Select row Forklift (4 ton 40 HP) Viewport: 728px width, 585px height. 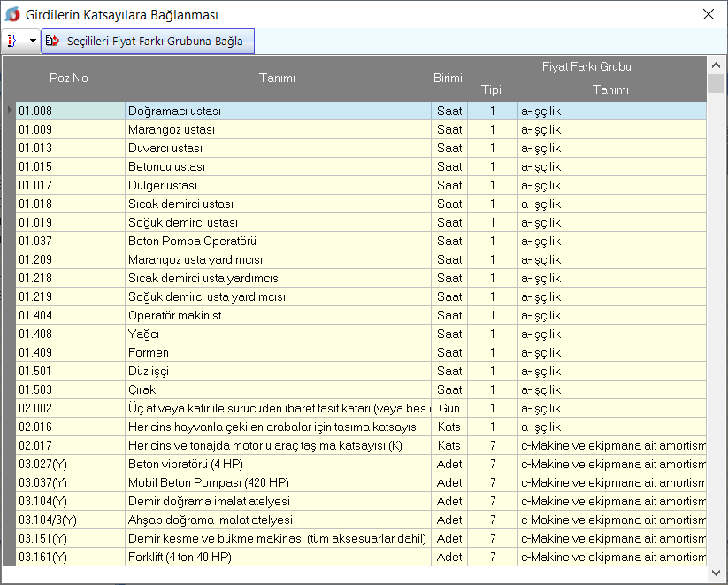(361, 557)
